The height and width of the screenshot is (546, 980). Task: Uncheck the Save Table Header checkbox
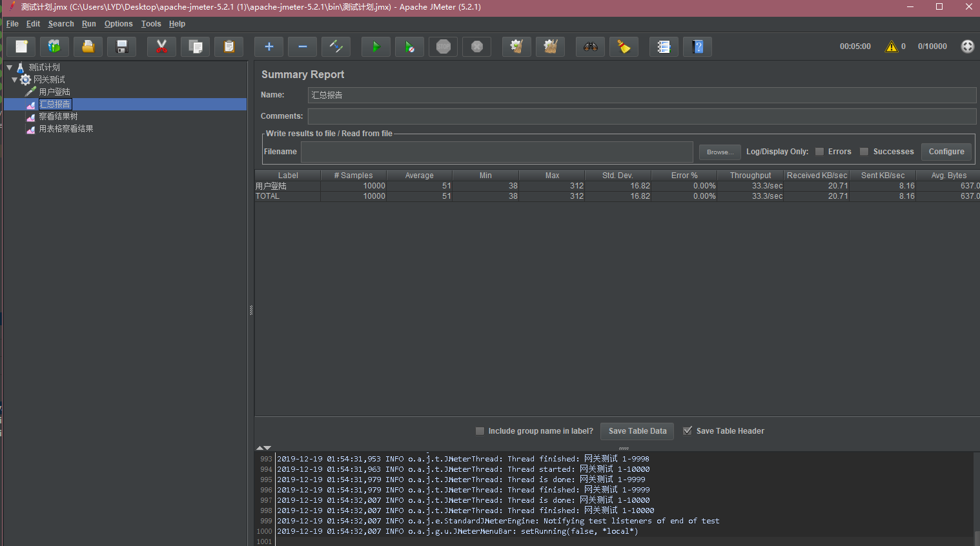688,431
